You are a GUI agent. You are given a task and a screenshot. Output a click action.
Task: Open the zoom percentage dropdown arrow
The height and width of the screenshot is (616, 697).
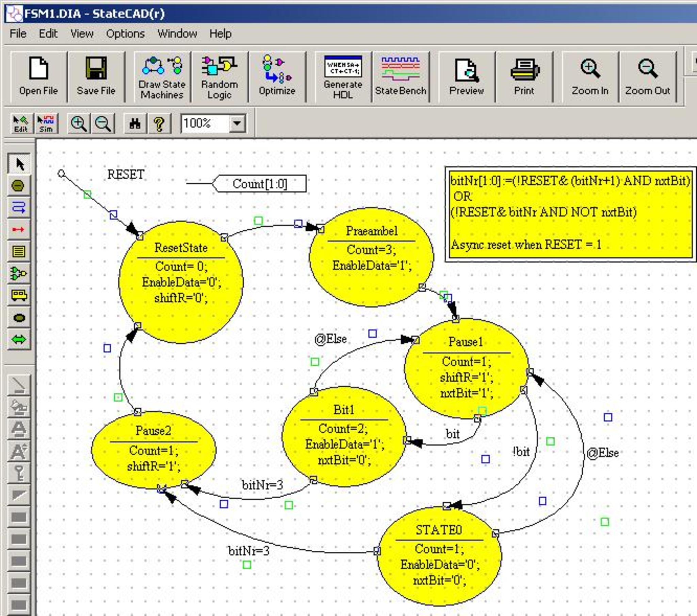point(237,123)
